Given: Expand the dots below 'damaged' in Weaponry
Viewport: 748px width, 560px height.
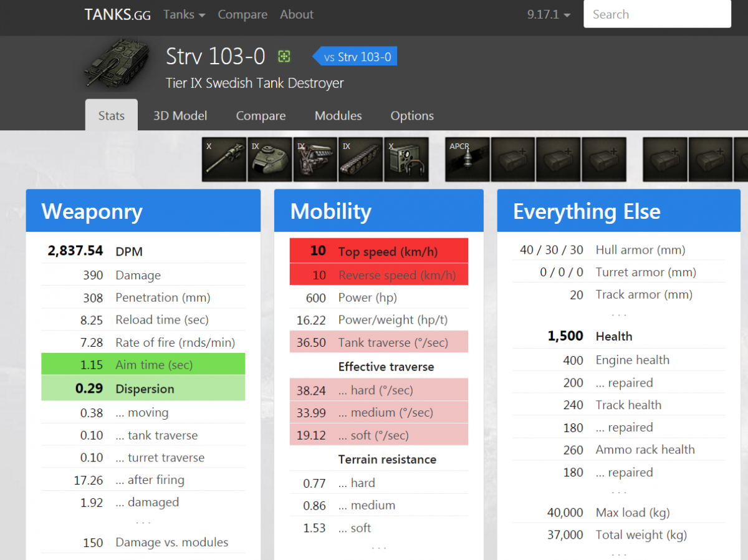Looking at the screenshot, I should click(x=143, y=522).
